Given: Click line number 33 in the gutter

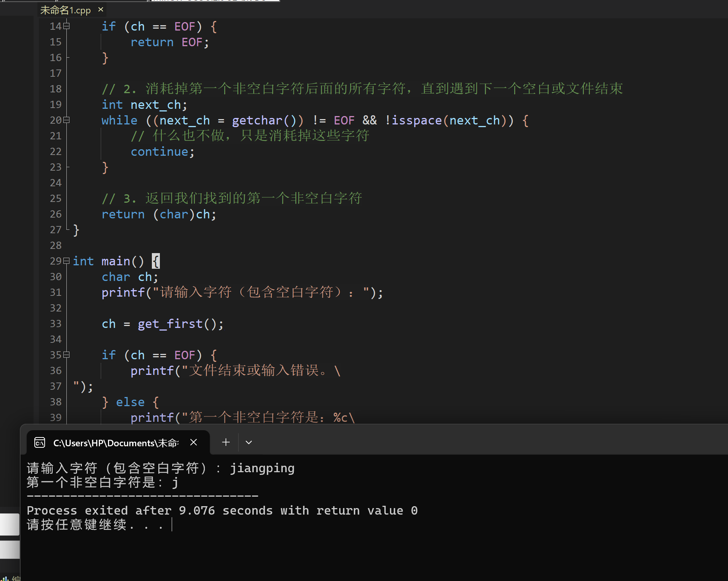Looking at the screenshot, I should point(55,323).
